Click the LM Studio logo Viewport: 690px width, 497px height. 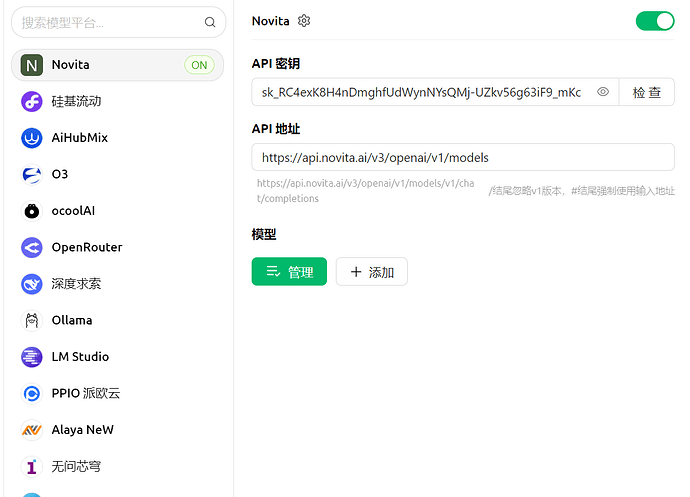32,357
